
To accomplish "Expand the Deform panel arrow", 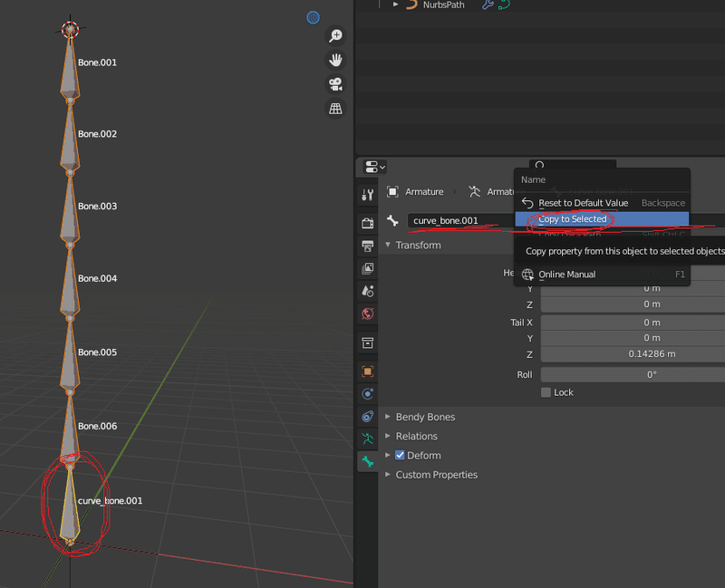I will coord(388,456).
